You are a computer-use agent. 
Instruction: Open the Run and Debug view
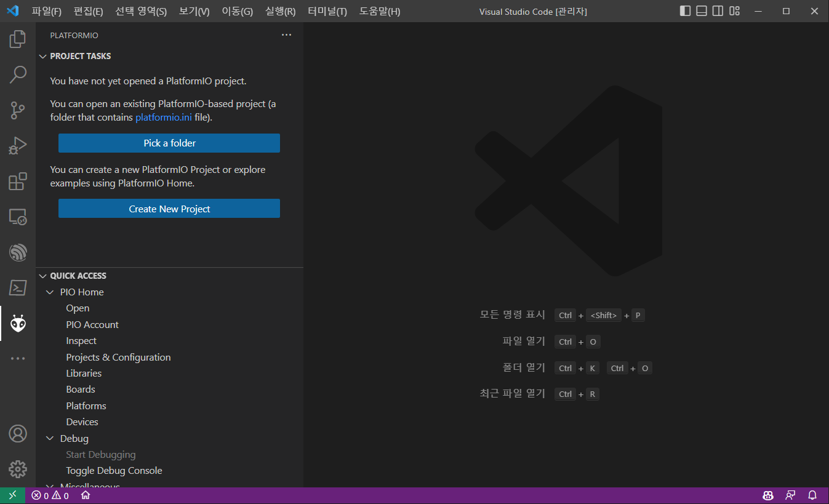point(18,146)
